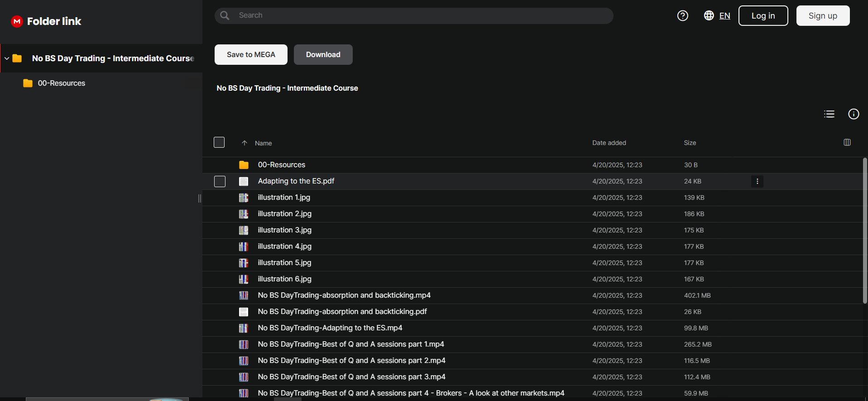
Task: Select file name illustration 3.jpg
Action: (x=285, y=230)
